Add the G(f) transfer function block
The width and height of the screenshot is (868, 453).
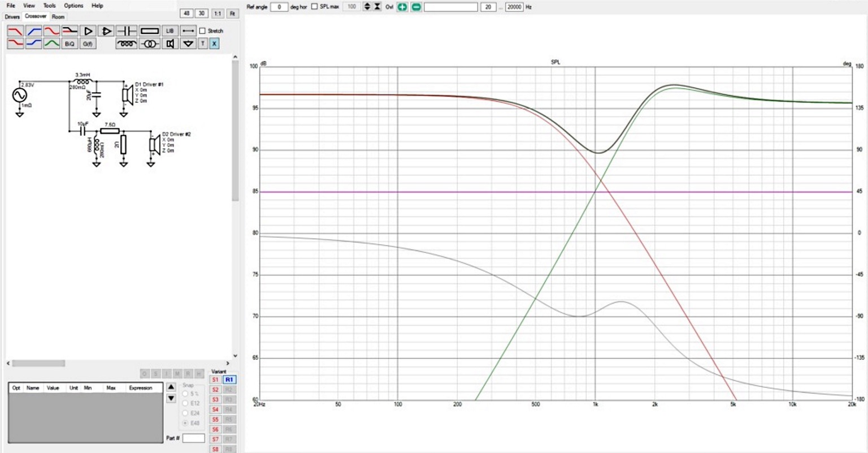[x=88, y=44]
